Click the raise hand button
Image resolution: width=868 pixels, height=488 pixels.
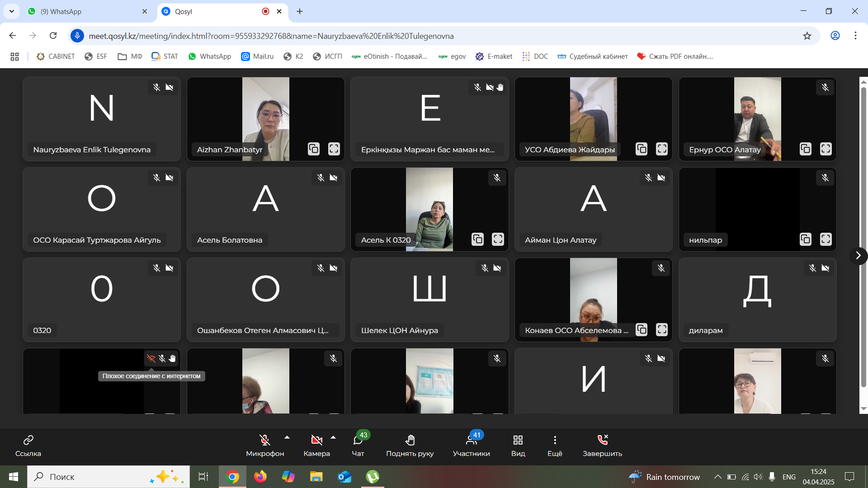[x=410, y=440]
